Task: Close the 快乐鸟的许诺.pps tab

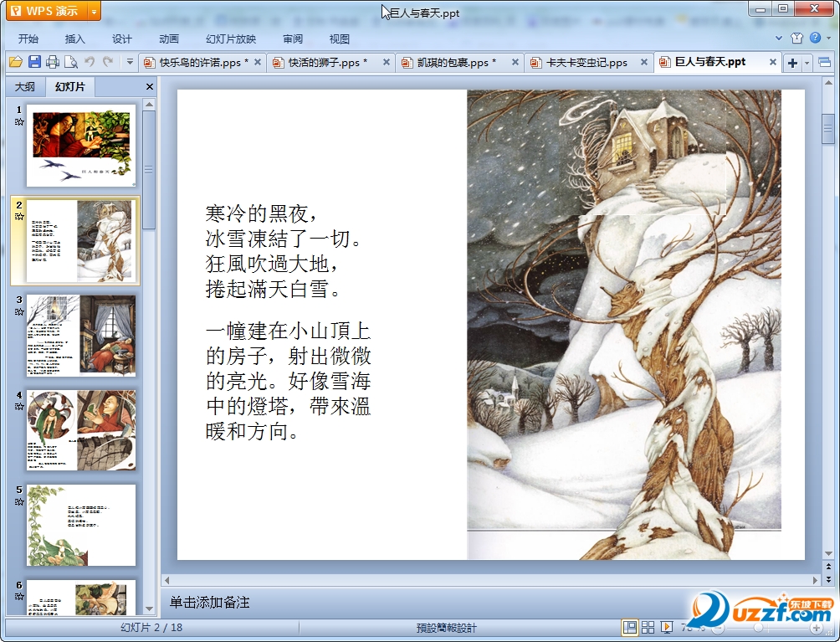Action: [x=257, y=62]
